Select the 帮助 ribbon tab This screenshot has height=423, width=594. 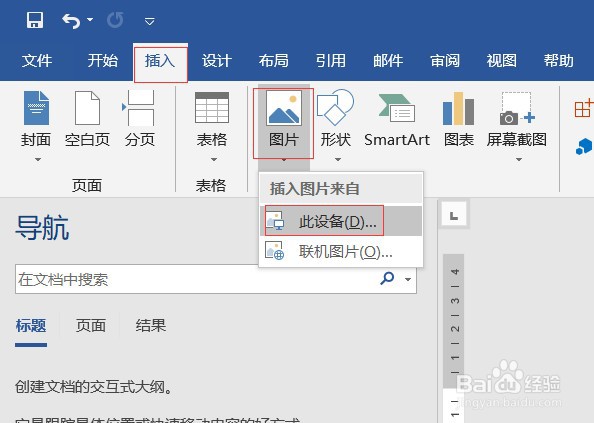click(559, 61)
